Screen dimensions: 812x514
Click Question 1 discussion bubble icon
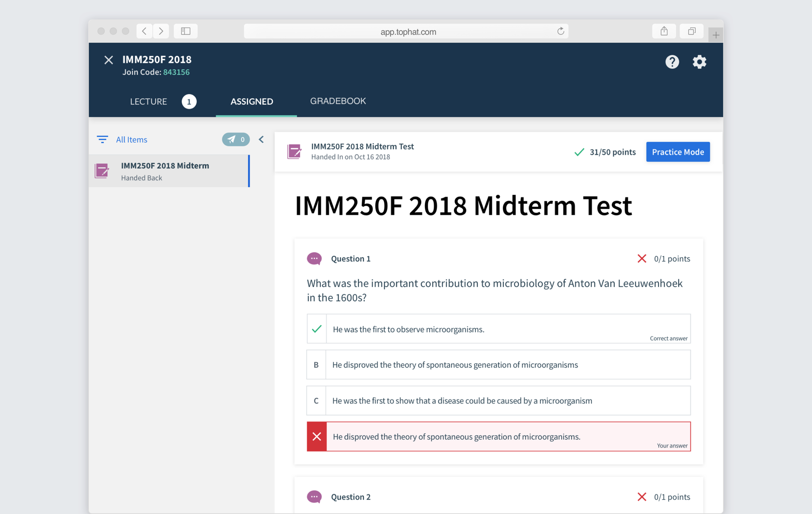pyautogui.click(x=314, y=258)
